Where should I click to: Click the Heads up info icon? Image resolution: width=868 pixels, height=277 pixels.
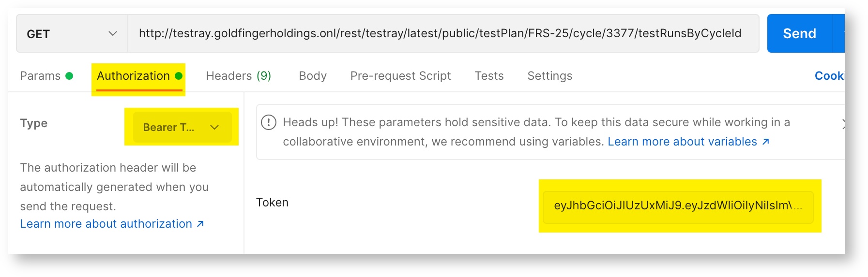click(269, 122)
